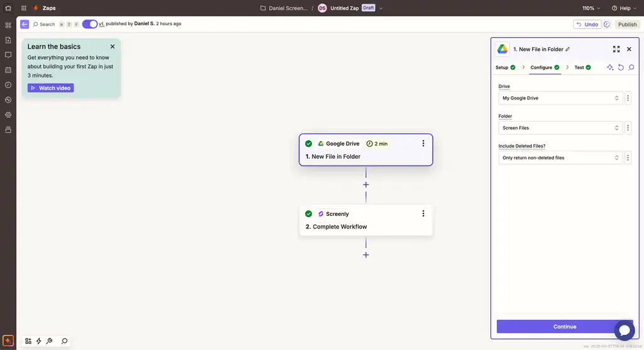The image size is (644, 350).
Task: Click the wrench tool icon in bottom toolbar
Action: [49, 341]
